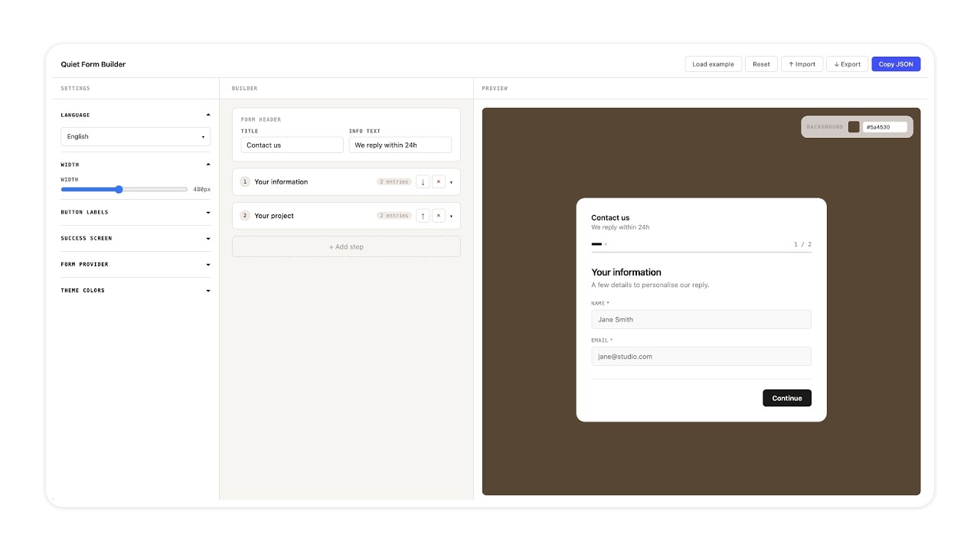Move 'Your project' step up
Screen dimensions: 980x551
[423, 216]
